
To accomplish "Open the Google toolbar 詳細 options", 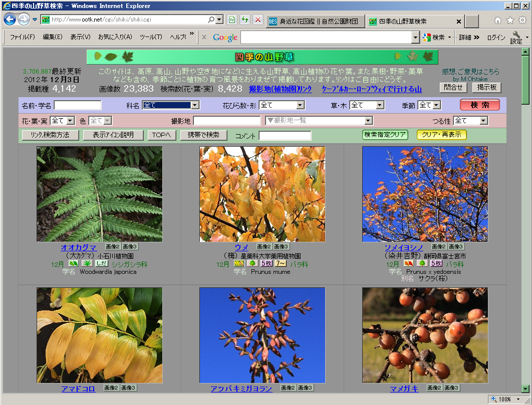I will (469, 38).
